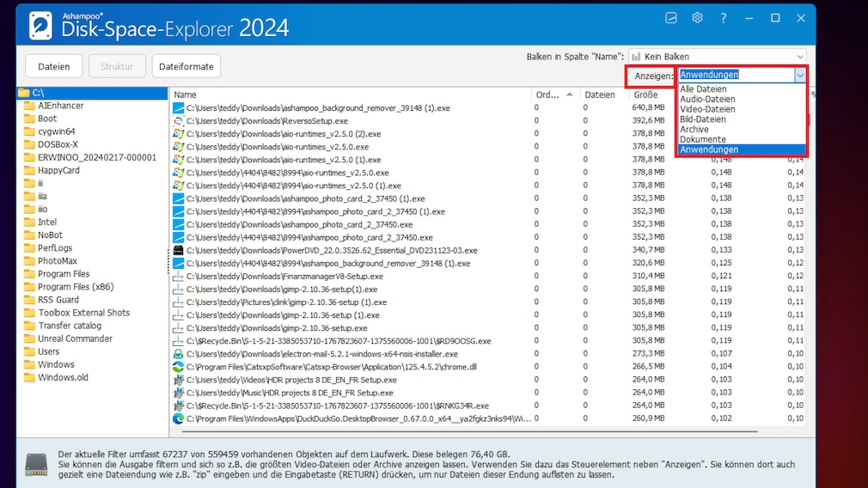The height and width of the screenshot is (488, 868).
Task: Click the chrome.dll file icon
Action: tap(179, 367)
